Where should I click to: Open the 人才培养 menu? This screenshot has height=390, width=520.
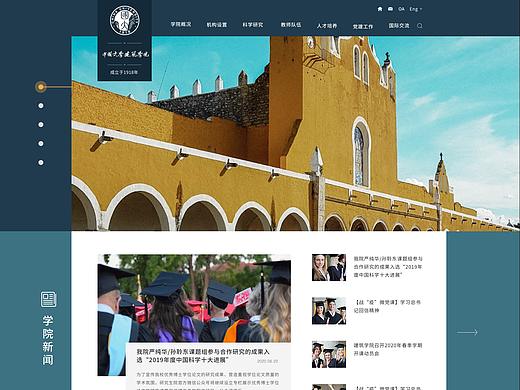[x=327, y=26]
